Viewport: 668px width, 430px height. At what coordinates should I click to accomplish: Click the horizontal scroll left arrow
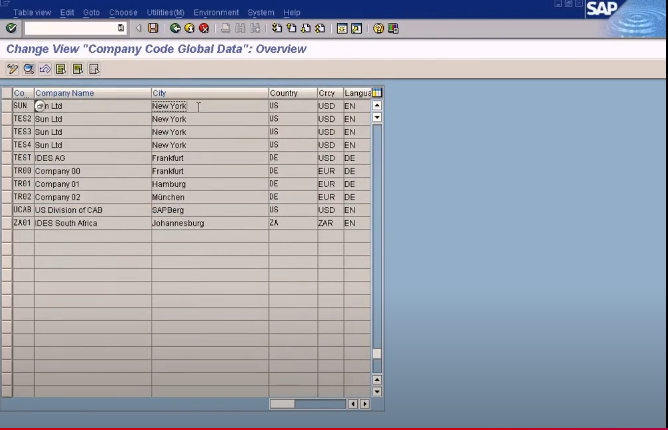tap(353, 404)
